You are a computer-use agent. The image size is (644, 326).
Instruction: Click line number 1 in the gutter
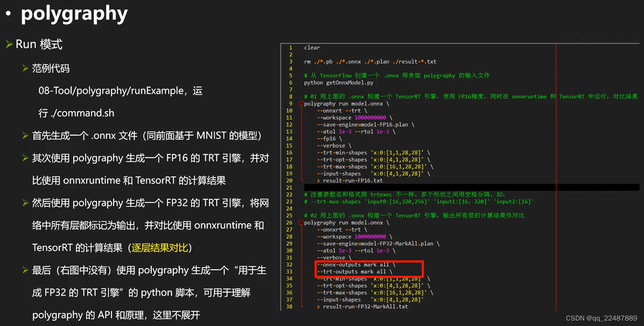pos(291,48)
